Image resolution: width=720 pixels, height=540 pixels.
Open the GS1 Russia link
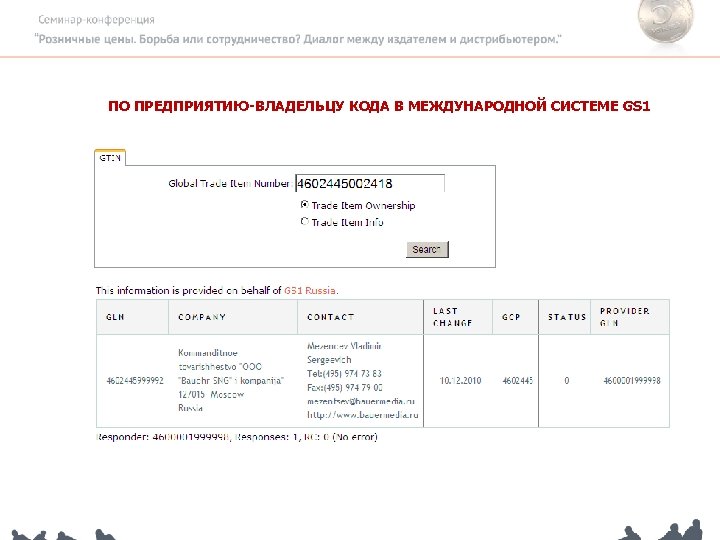point(310,291)
